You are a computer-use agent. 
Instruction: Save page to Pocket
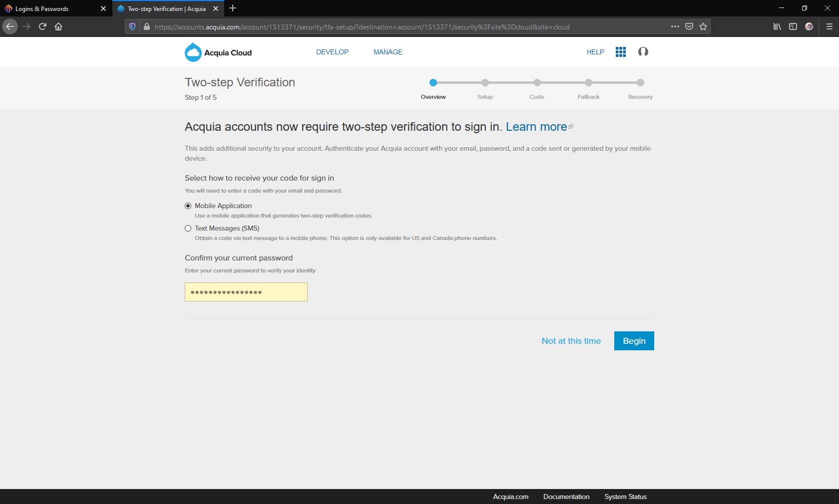pos(689,26)
